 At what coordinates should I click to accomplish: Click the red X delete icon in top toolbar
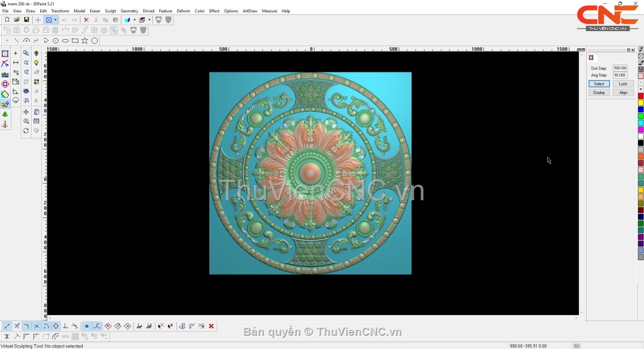pos(86,20)
